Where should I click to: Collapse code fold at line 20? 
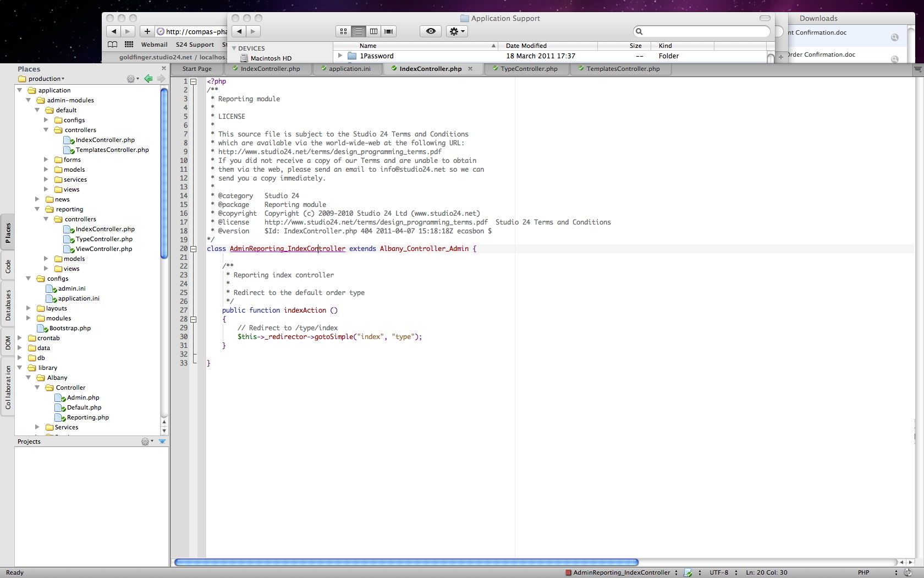194,249
